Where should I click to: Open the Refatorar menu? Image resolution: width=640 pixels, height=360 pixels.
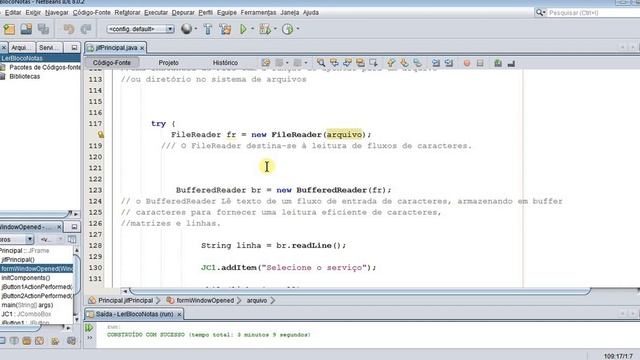pos(127,13)
